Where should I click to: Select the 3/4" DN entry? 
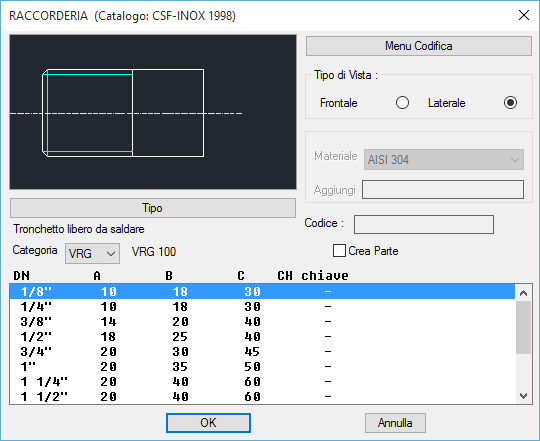coord(262,351)
